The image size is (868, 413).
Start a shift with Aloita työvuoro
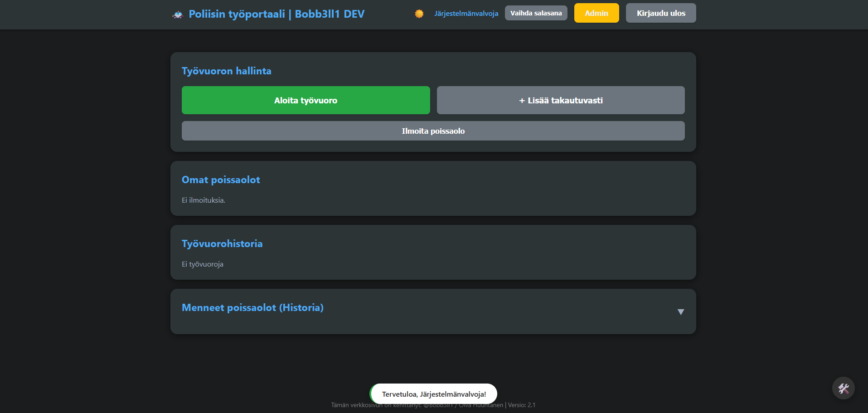click(x=305, y=100)
